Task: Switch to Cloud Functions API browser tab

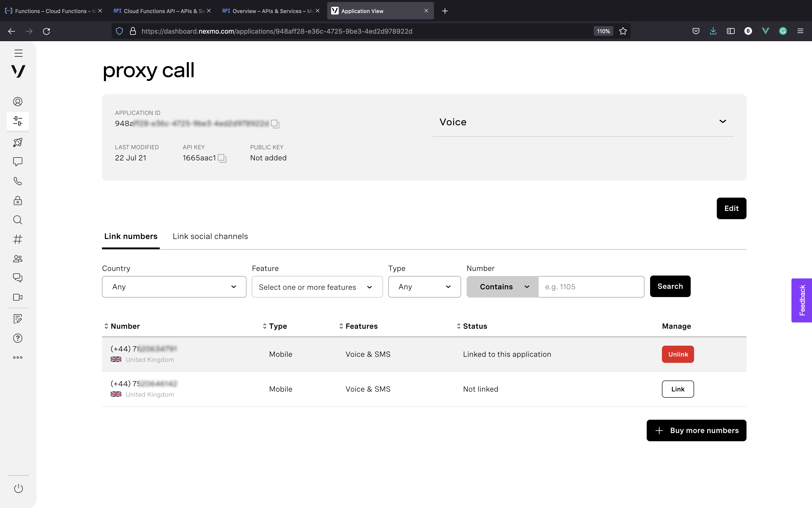Action: (x=162, y=11)
